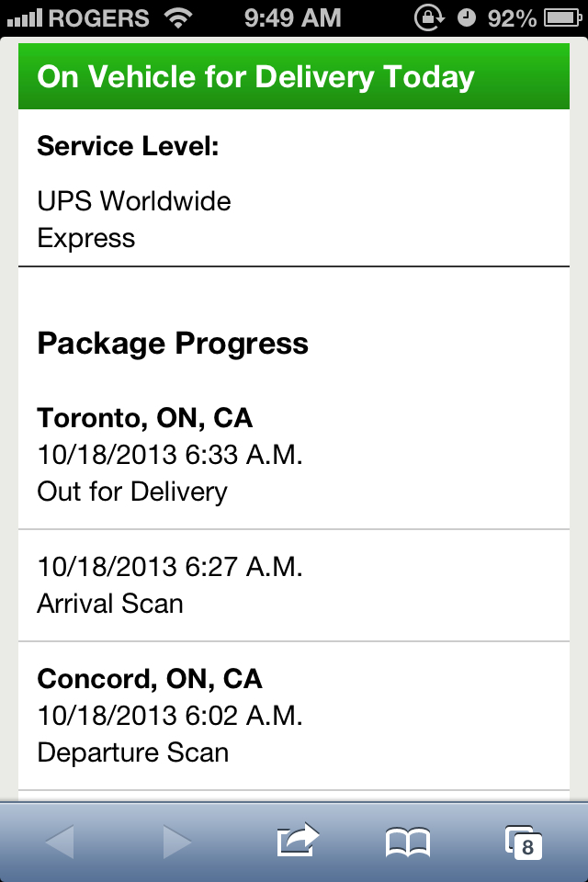588x882 pixels.
Task: Tap the Service Level label
Action: coord(128,146)
